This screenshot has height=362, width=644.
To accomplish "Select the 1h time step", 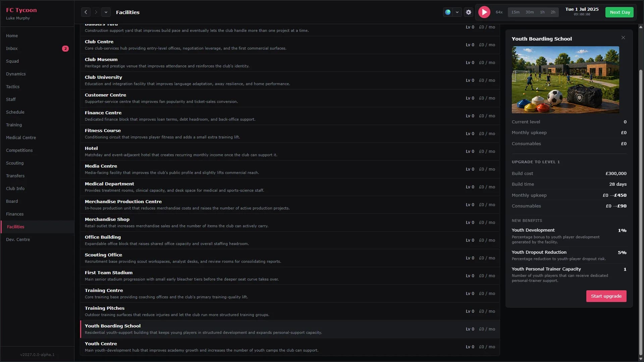I will tap(542, 12).
